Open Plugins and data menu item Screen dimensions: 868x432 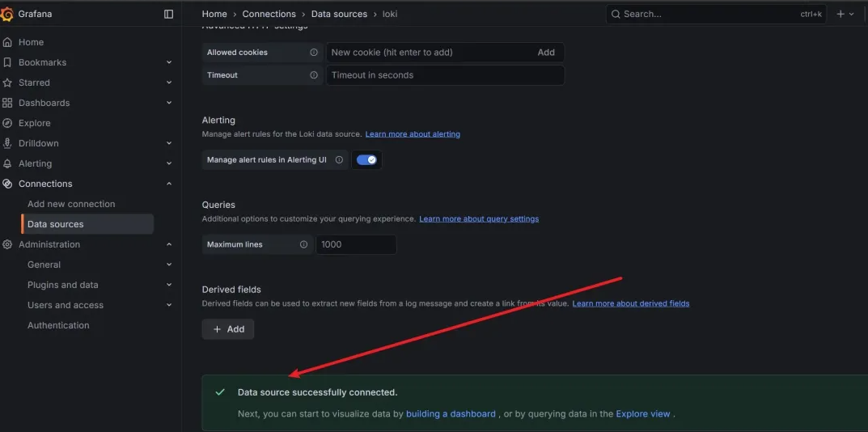(x=63, y=285)
